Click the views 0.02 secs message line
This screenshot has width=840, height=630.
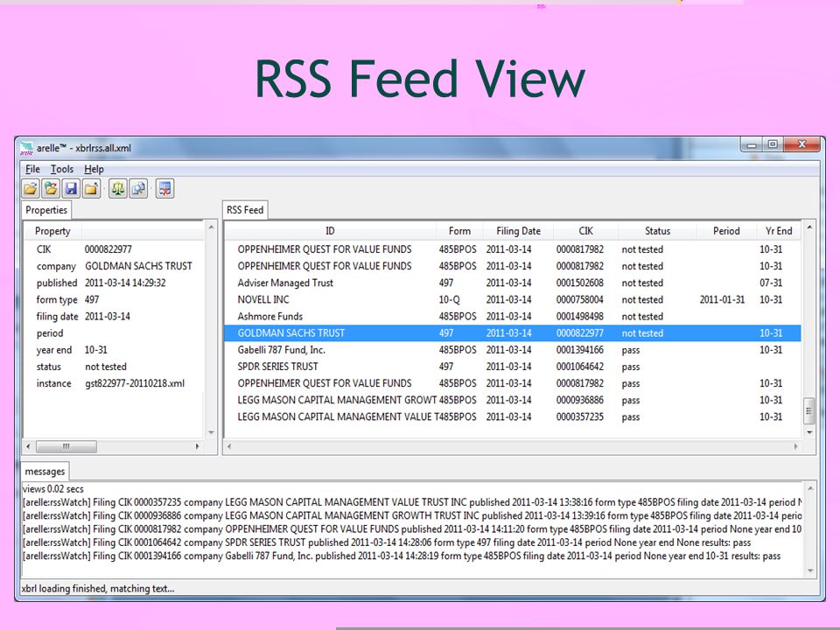click(x=53, y=488)
